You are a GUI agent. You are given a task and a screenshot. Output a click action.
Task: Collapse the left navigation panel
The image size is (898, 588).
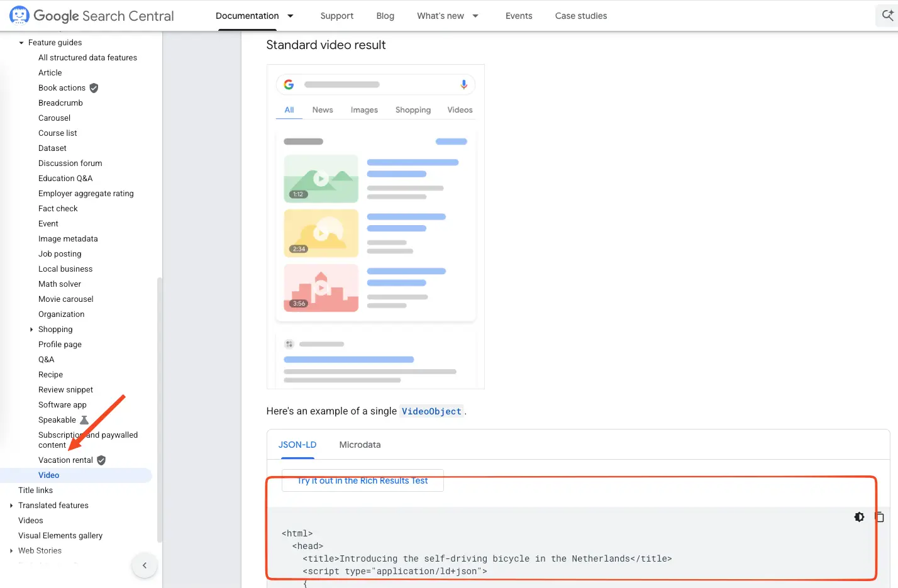[145, 565]
